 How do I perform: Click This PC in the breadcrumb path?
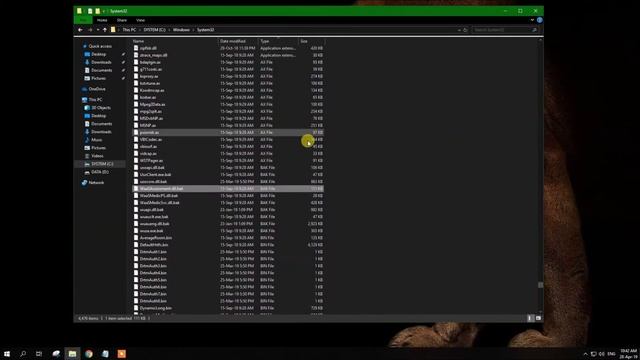tap(129, 30)
